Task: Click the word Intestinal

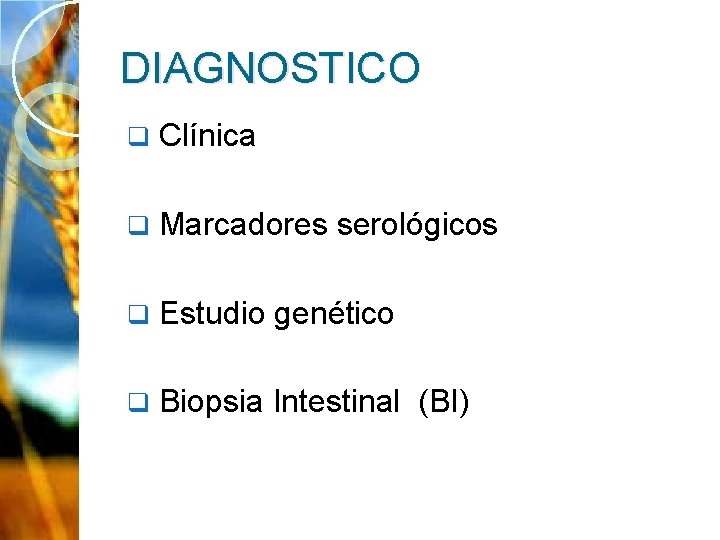Action: (x=336, y=403)
